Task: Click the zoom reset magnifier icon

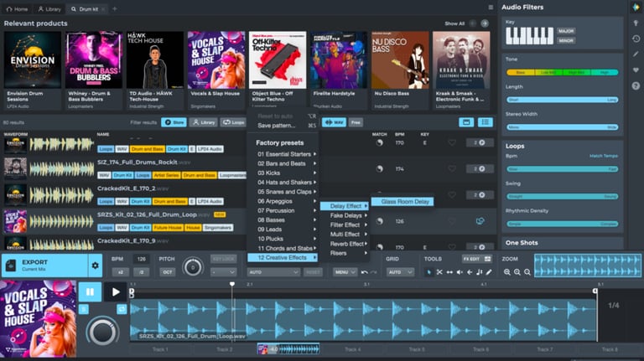Action: click(x=527, y=272)
